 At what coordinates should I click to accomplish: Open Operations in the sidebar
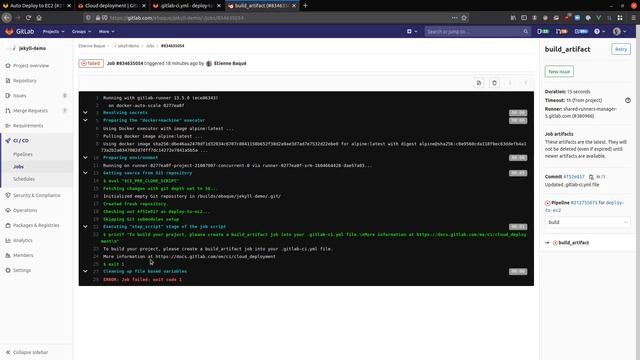[x=25, y=210]
